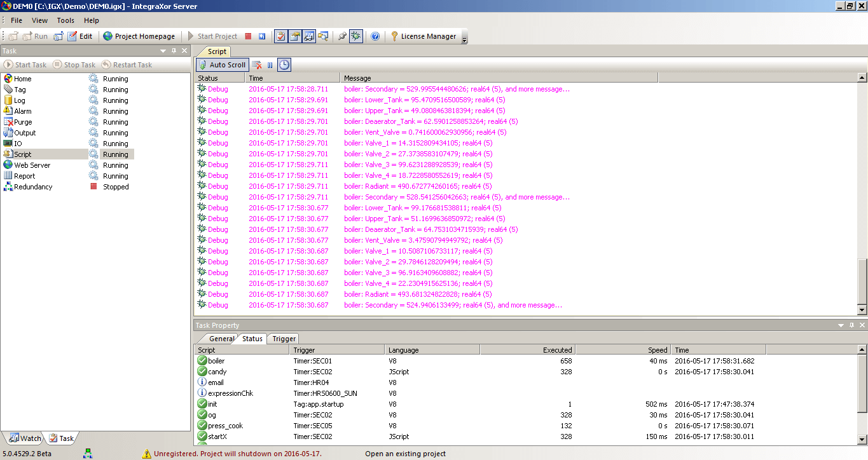Expand the main toolbar overflow options
868x460 pixels.
(464, 39)
